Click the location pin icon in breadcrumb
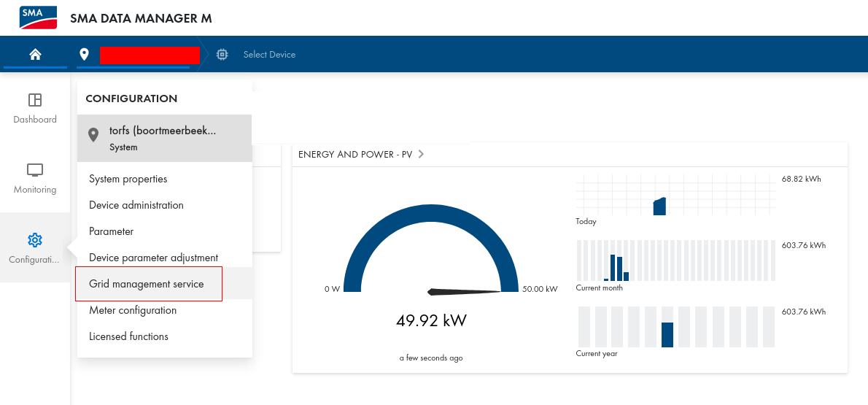The width and height of the screenshot is (868, 405). click(x=84, y=54)
